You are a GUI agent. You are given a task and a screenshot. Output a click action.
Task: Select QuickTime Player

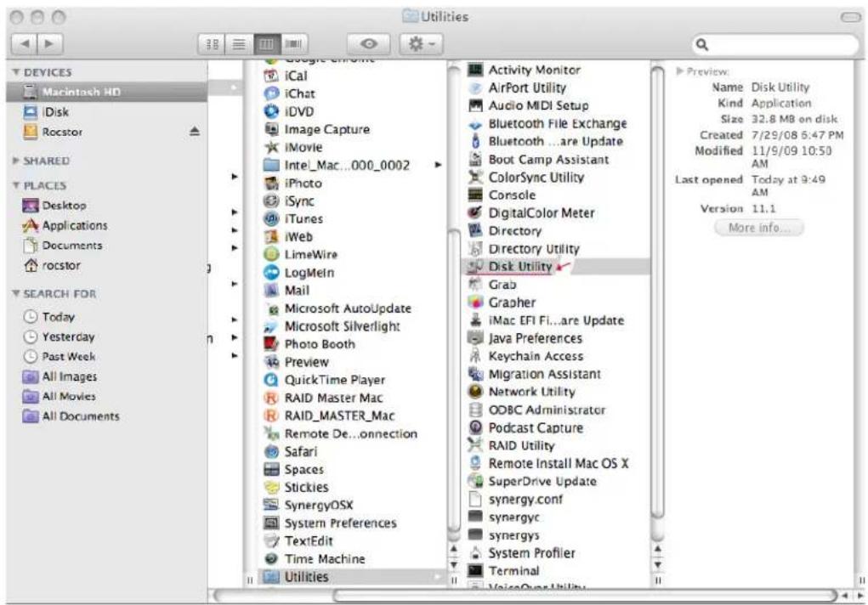pos(325,380)
